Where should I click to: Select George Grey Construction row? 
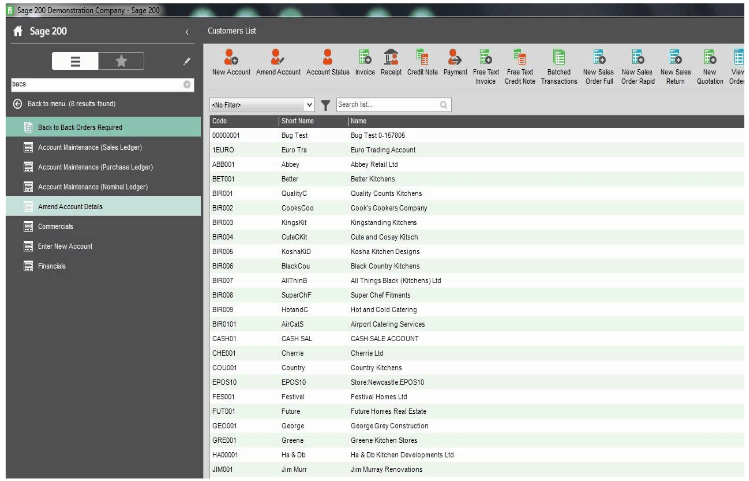click(477, 426)
